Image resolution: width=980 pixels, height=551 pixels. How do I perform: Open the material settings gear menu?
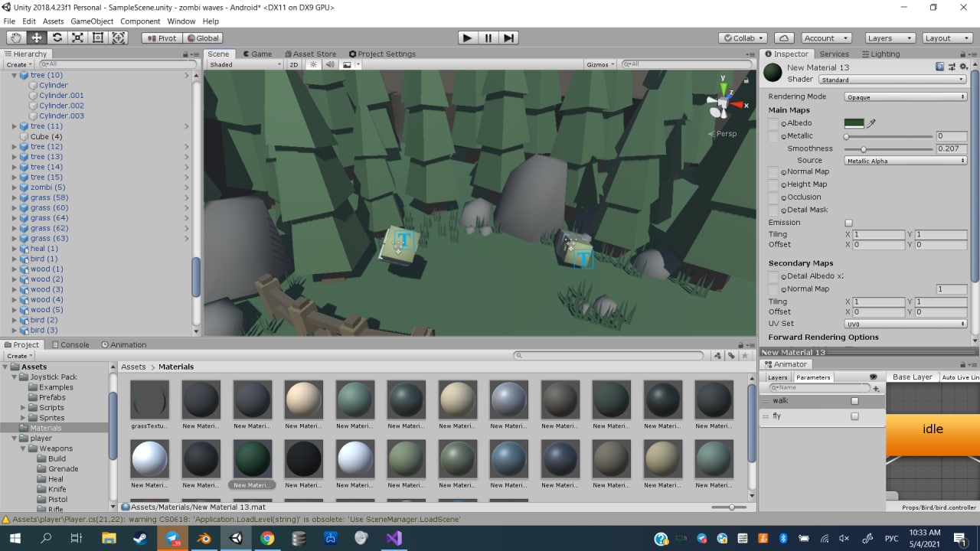pyautogui.click(x=964, y=67)
